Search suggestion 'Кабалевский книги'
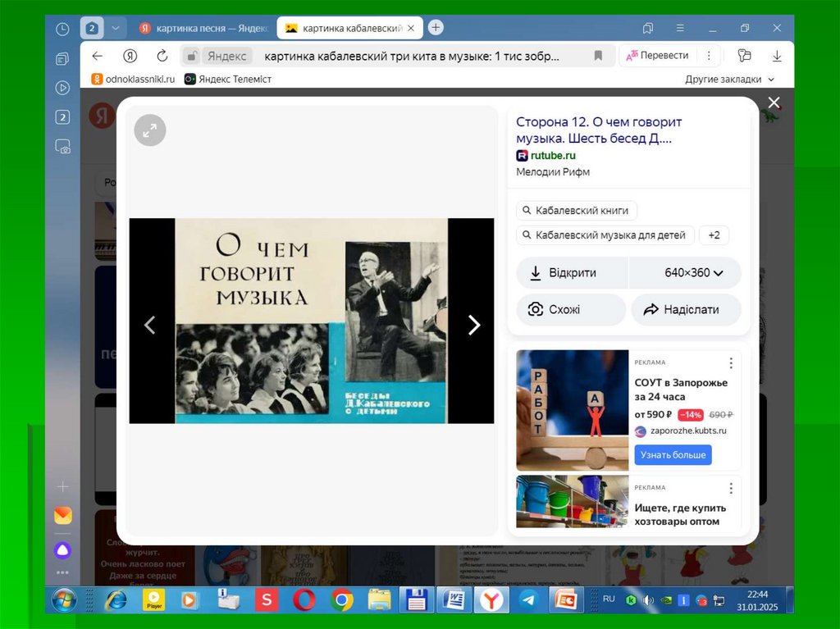This screenshot has width=840, height=629. tap(577, 211)
